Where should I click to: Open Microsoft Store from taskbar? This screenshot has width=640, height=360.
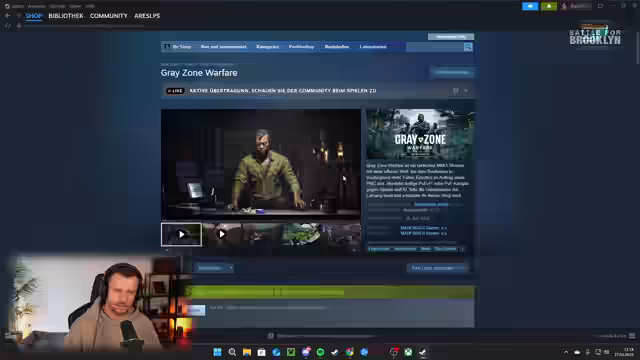click(262, 352)
